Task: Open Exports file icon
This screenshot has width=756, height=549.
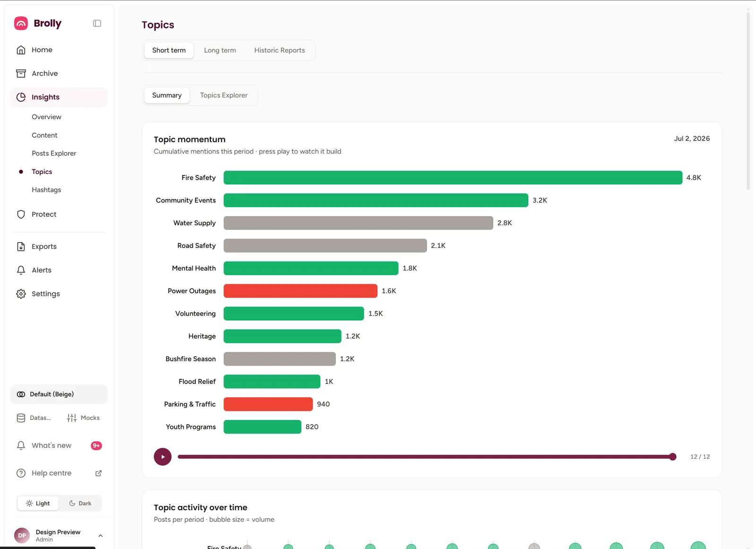Action: [x=21, y=246]
